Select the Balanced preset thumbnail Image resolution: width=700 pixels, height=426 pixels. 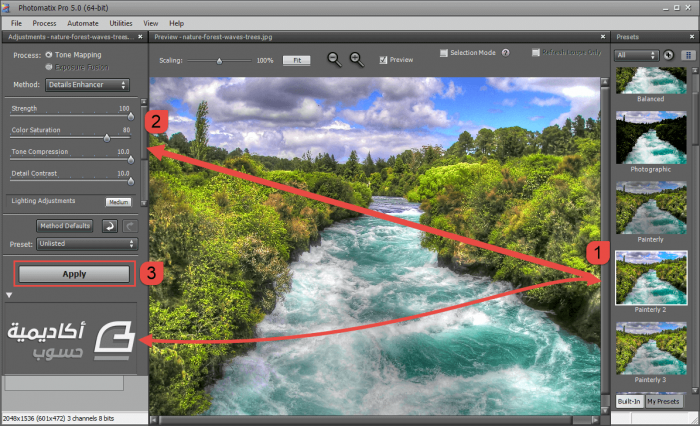[x=651, y=80]
